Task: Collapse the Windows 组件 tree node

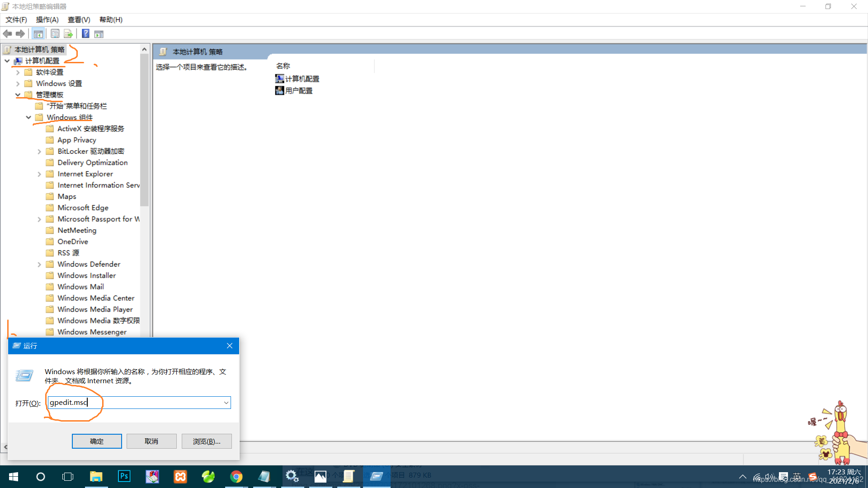Action: 28,117
